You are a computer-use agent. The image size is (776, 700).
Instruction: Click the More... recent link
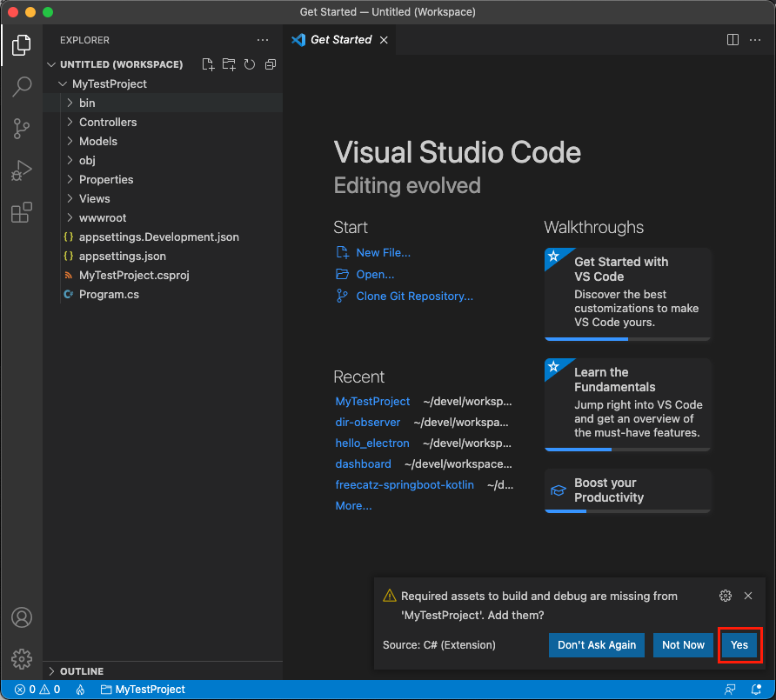(x=353, y=505)
